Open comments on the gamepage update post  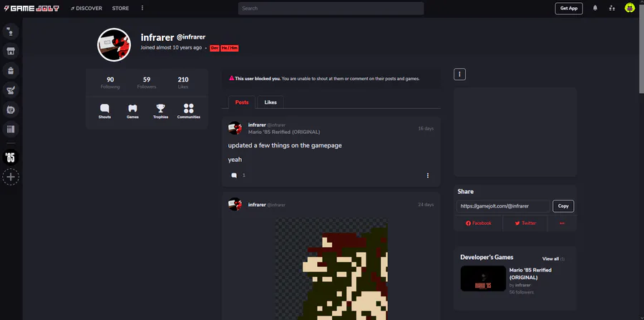pyautogui.click(x=234, y=175)
